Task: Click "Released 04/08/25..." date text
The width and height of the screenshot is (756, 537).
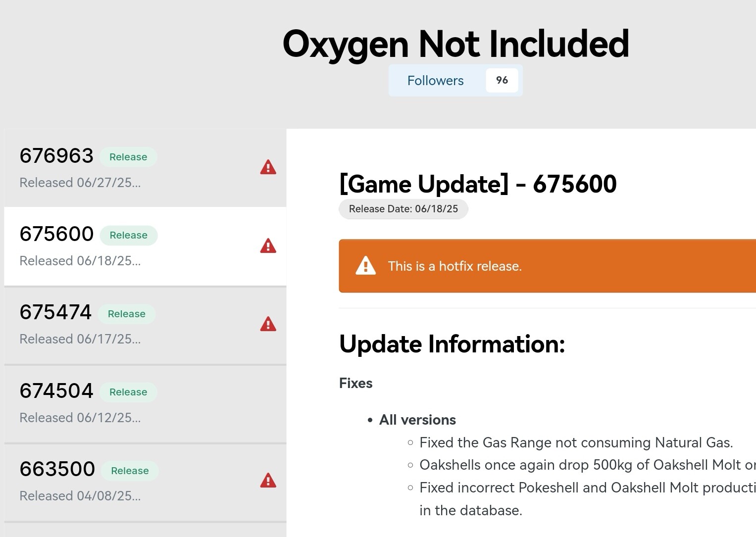Action: pyautogui.click(x=80, y=496)
